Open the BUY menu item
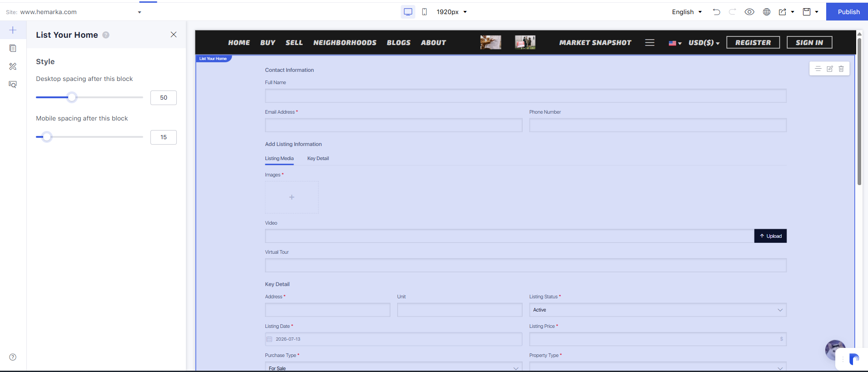This screenshot has height=372, width=868. click(x=268, y=43)
